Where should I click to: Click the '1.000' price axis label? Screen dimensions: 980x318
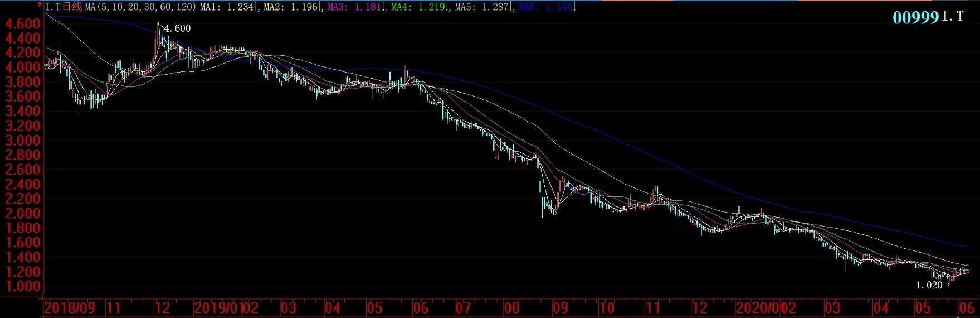click(23, 286)
